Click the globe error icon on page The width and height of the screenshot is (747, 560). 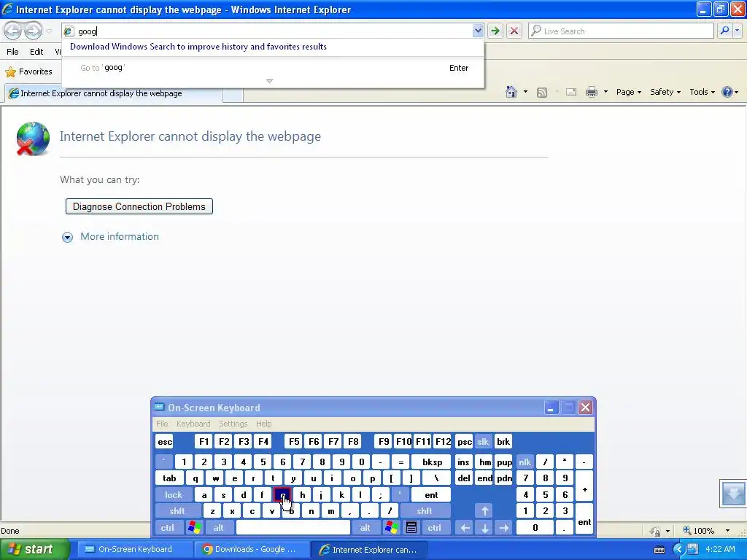33,139
